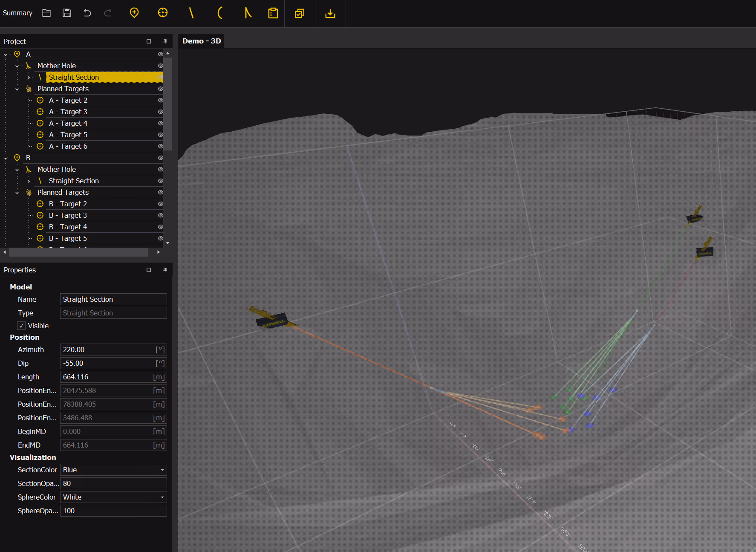Viewport: 756px width, 552px height.
Task: Pin the Properties panel
Action: pos(165,270)
